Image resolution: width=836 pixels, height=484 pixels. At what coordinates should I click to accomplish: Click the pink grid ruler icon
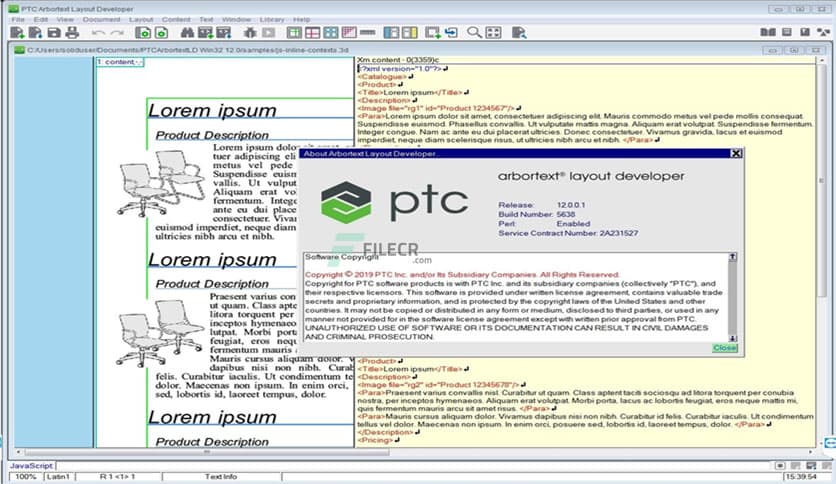point(349,33)
